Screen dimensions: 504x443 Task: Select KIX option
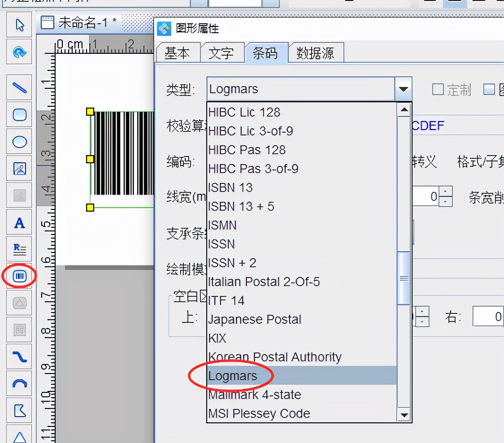(x=301, y=338)
